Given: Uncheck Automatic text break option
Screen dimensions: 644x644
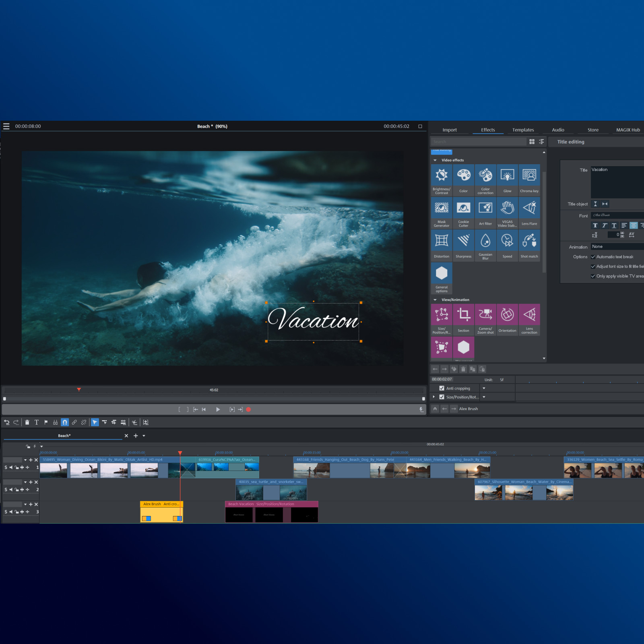Looking at the screenshot, I should point(593,257).
